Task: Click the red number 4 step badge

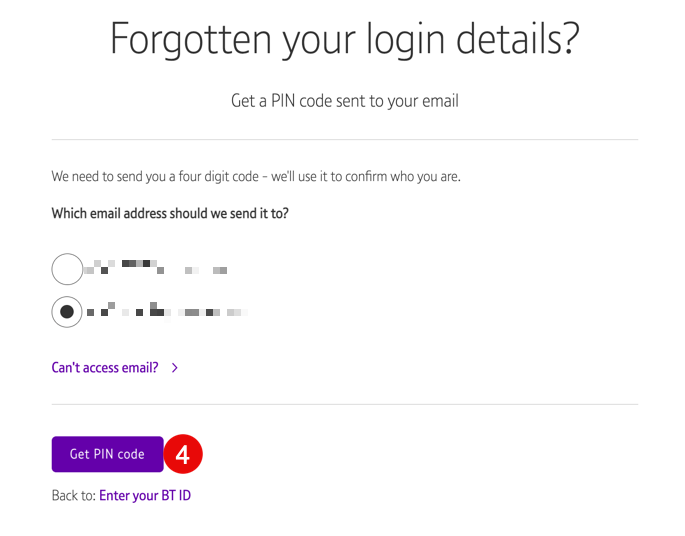Action: click(x=183, y=454)
